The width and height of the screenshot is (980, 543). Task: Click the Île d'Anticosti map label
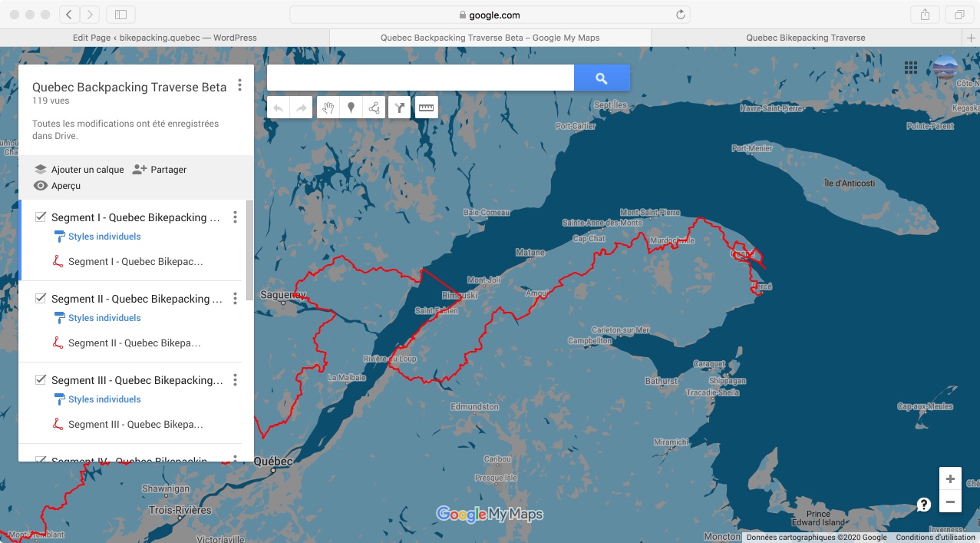[x=849, y=183]
